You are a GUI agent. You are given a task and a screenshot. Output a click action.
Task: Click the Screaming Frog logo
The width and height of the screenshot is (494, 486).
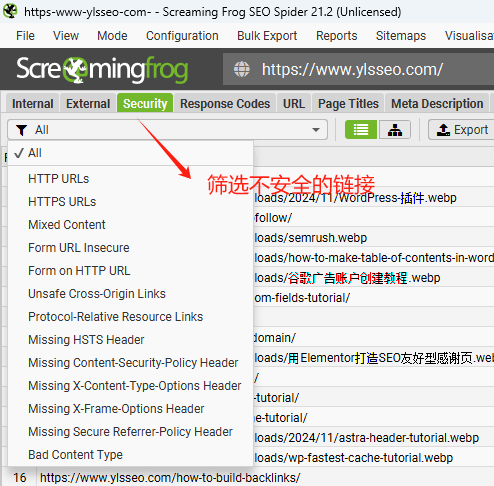pyautogui.click(x=102, y=70)
